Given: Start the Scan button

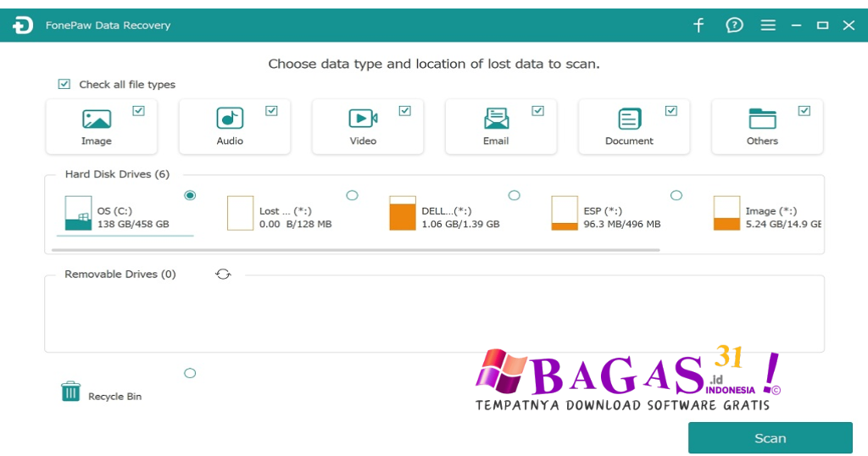Looking at the screenshot, I should (x=771, y=438).
